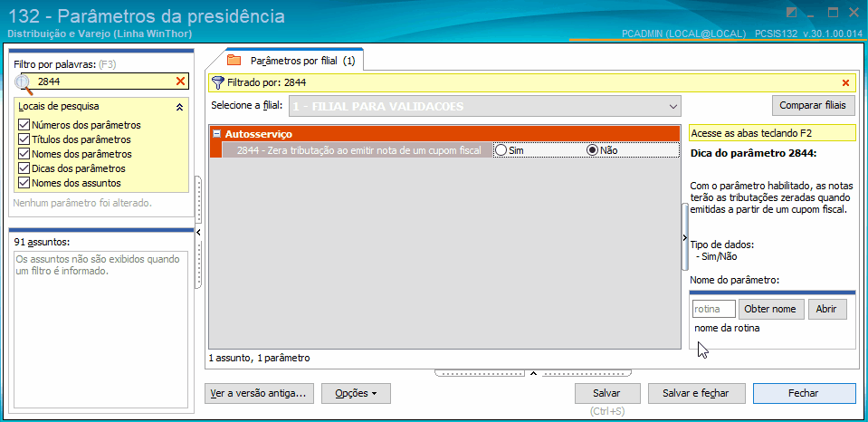This screenshot has height=422, width=868.
Task: Select row 2844 - Zera tributação parameter
Action: (358, 150)
